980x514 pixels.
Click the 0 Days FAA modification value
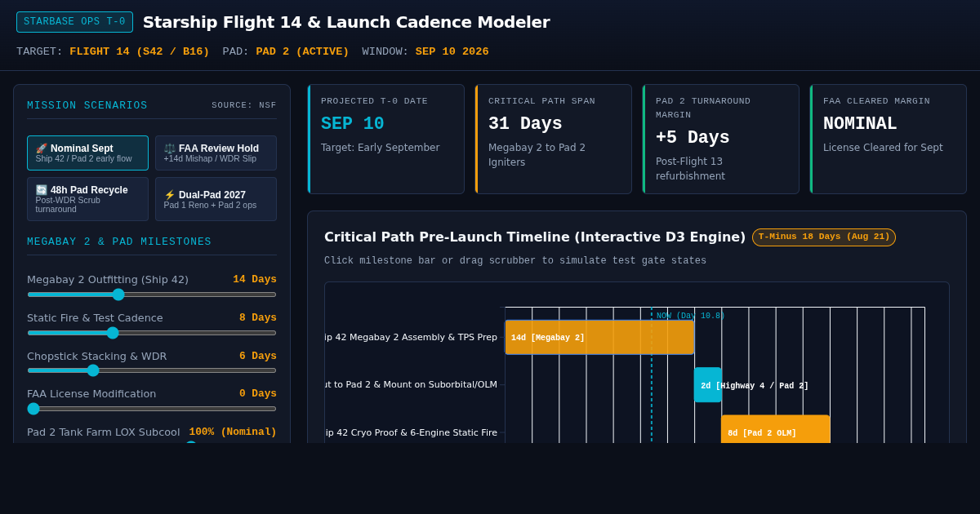click(258, 393)
